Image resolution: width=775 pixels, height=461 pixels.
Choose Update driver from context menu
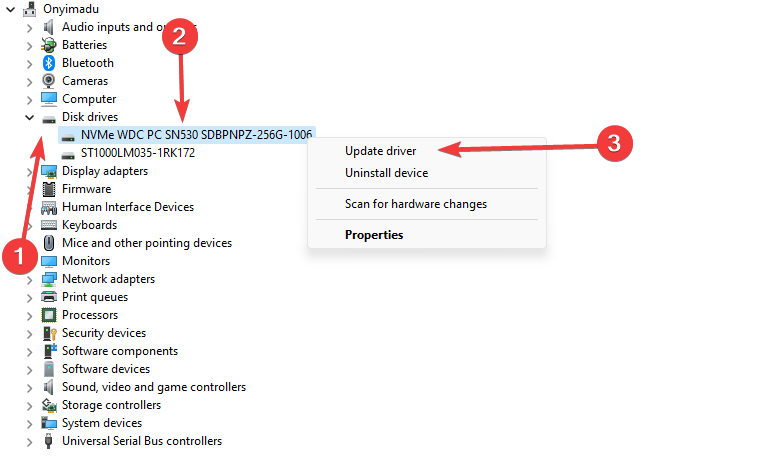coord(380,151)
